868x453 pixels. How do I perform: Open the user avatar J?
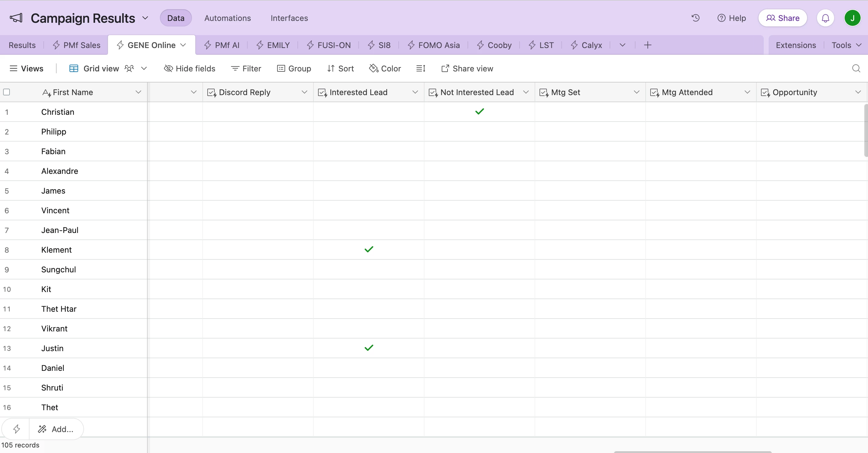(852, 18)
